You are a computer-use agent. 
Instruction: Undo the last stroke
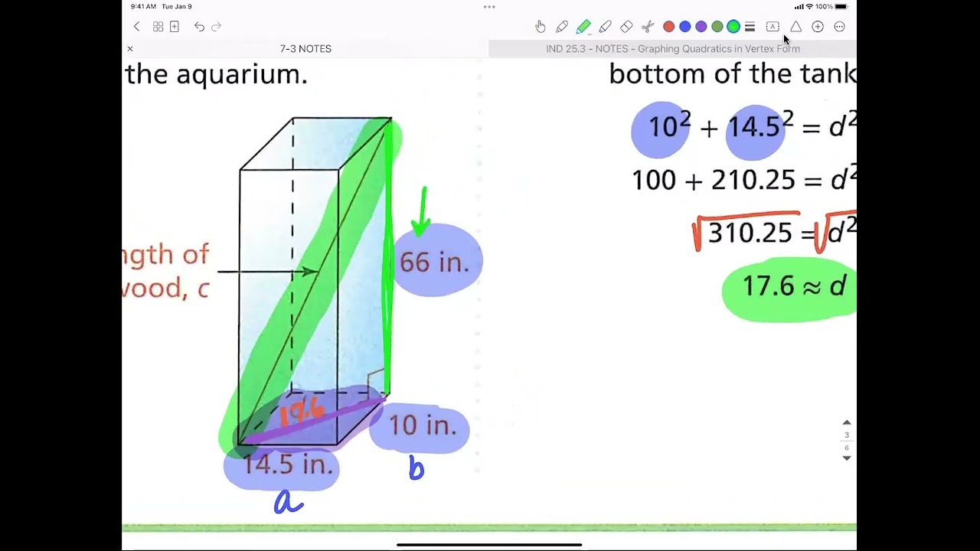click(199, 27)
